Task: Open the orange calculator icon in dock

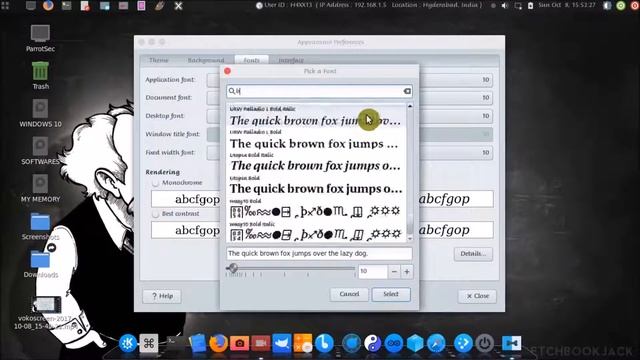Action: 302,343
